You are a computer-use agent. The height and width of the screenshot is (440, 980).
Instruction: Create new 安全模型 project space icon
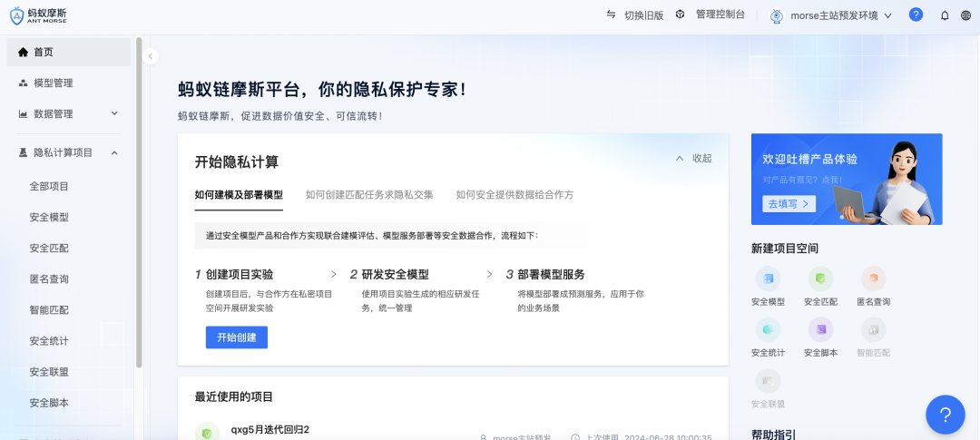tap(768, 279)
